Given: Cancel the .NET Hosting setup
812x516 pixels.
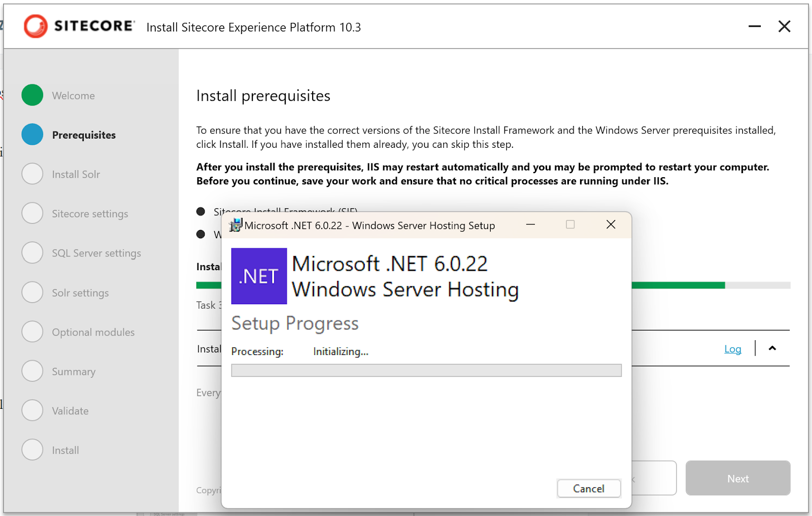Looking at the screenshot, I should click(589, 489).
